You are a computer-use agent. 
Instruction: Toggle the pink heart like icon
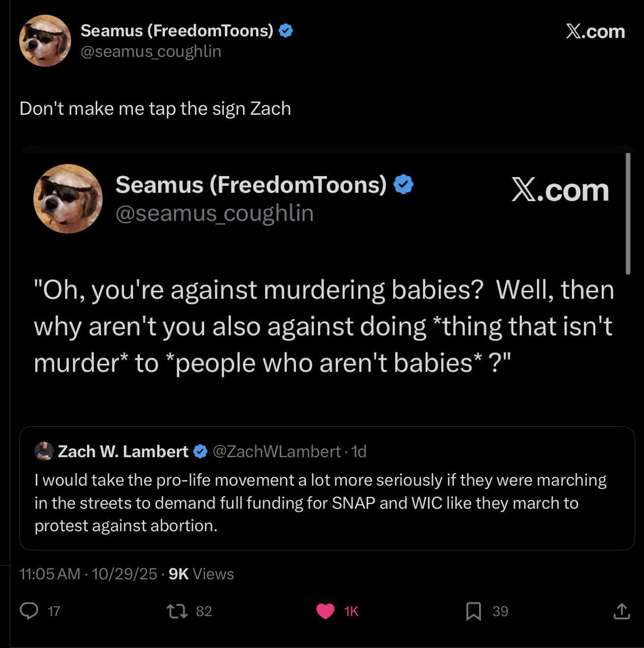point(325,611)
